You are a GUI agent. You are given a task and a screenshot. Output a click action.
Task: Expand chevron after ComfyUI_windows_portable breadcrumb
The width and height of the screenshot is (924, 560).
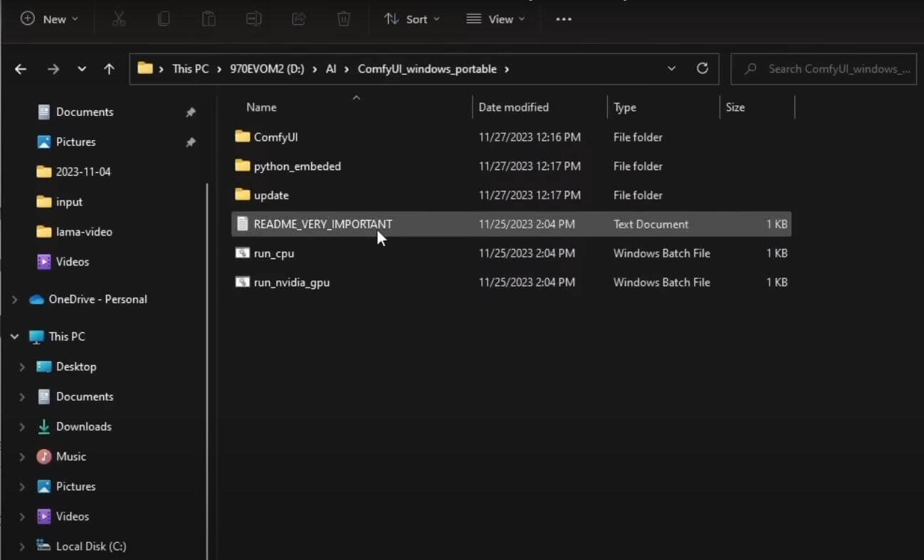pos(507,69)
